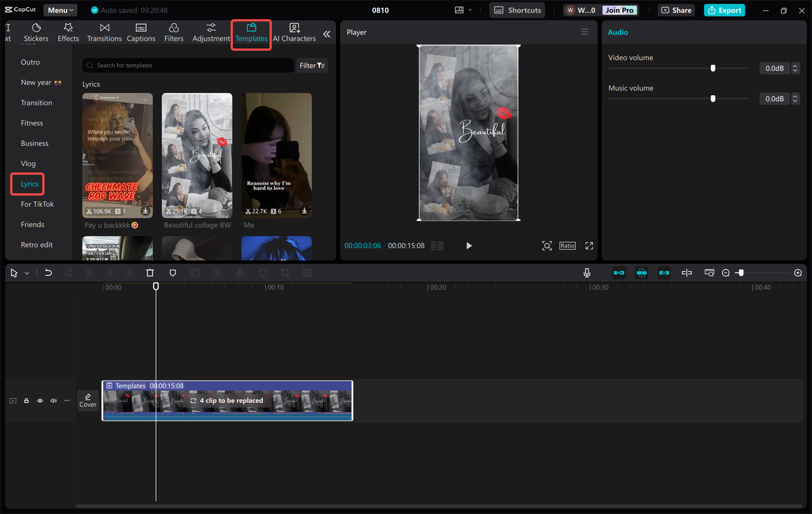Zoom in the timeline
This screenshot has height=514, width=812.
pos(798,273)
